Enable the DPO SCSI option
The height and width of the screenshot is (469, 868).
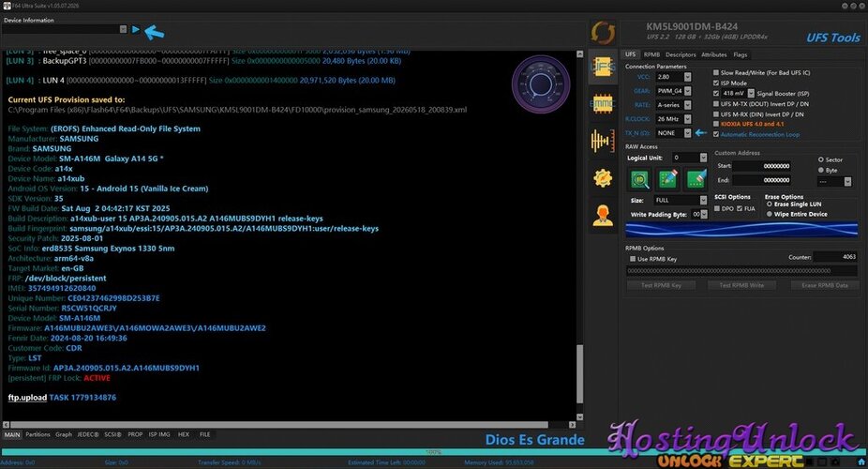717,209
